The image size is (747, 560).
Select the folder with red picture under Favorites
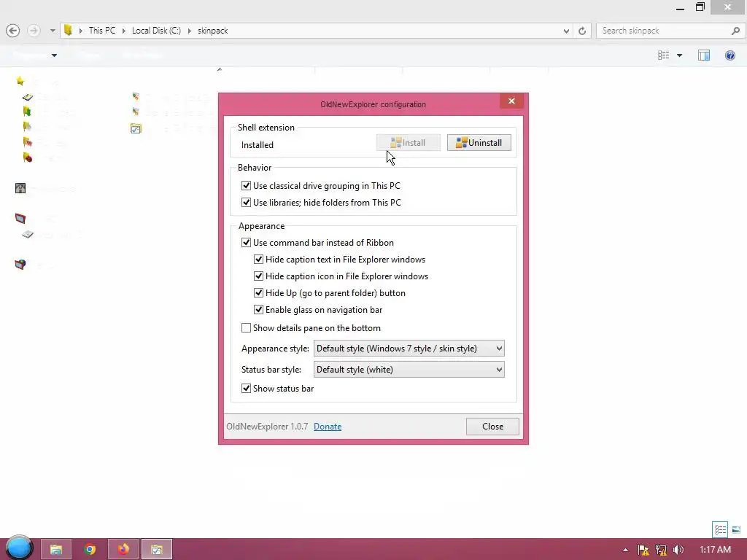(27, 142)
